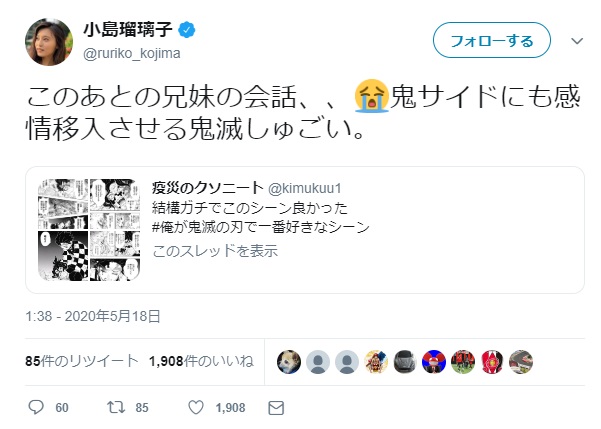Viewport: 601px width, 429px height.
Task: Click the first grey default avatar
Action: tap(318, 362)
